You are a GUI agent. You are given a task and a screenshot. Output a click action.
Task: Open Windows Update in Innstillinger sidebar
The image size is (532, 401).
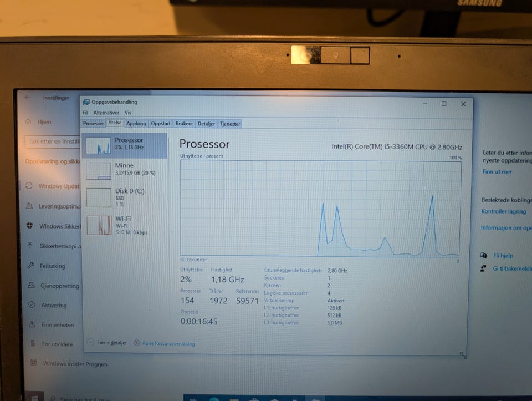(59, 186)
